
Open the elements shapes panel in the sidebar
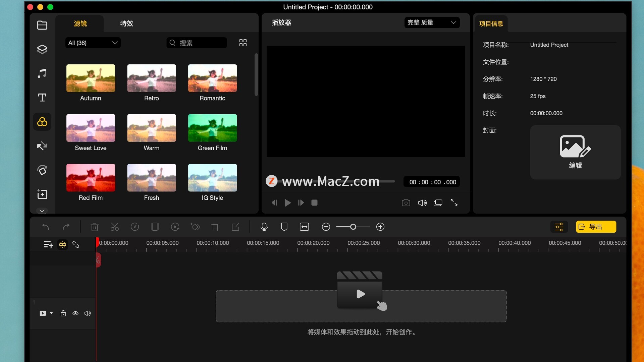(x=42, y=170)
